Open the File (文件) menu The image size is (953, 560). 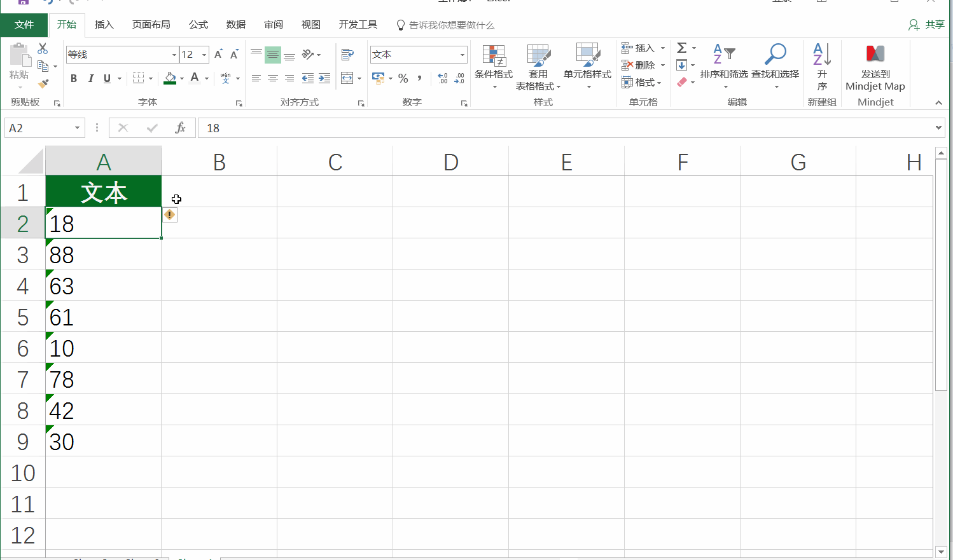(x=24, y=25)
